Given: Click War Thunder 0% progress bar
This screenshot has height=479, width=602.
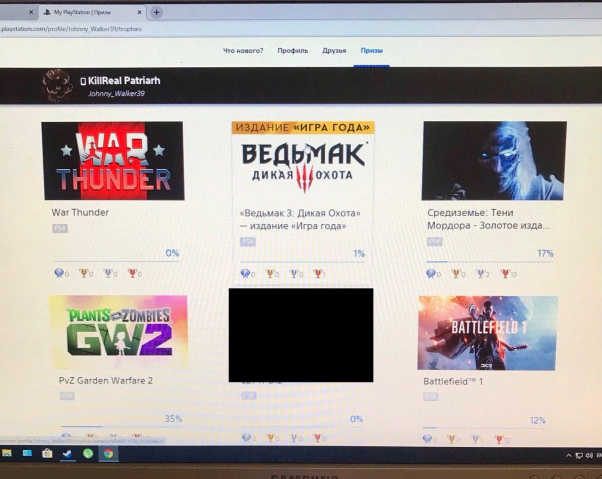Looking at the screenshot, I should [116, 261].
